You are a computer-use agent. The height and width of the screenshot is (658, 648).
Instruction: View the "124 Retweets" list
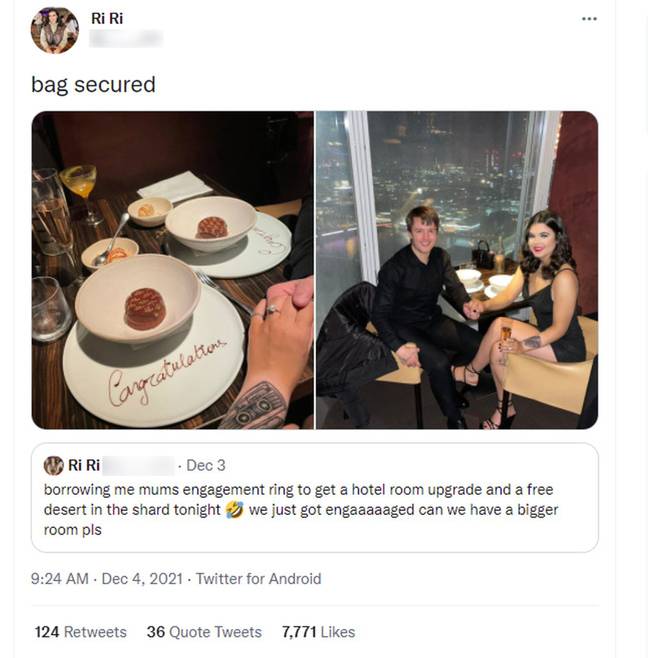pyautogui.click(x=81, y=632)
